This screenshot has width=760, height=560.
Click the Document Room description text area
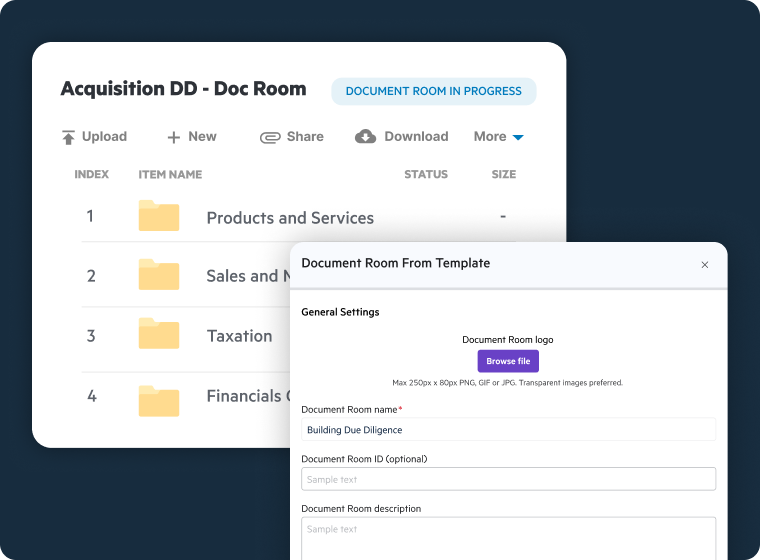[508, 538]
